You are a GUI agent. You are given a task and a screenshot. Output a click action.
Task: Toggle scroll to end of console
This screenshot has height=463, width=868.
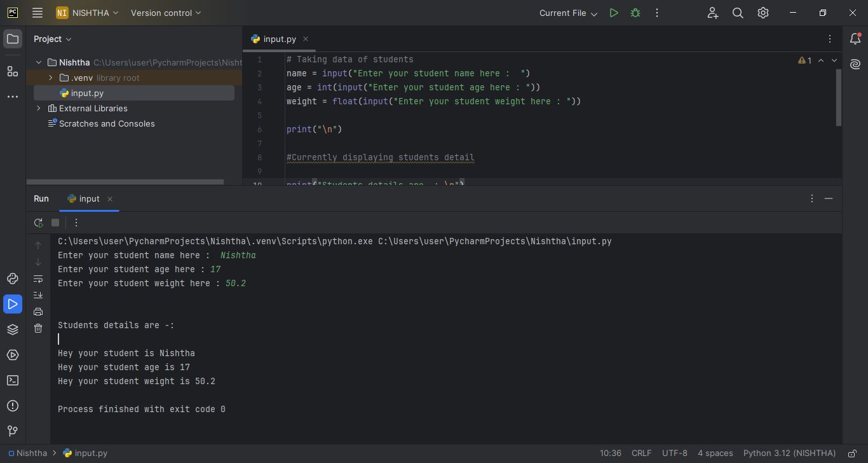(38, 295)
